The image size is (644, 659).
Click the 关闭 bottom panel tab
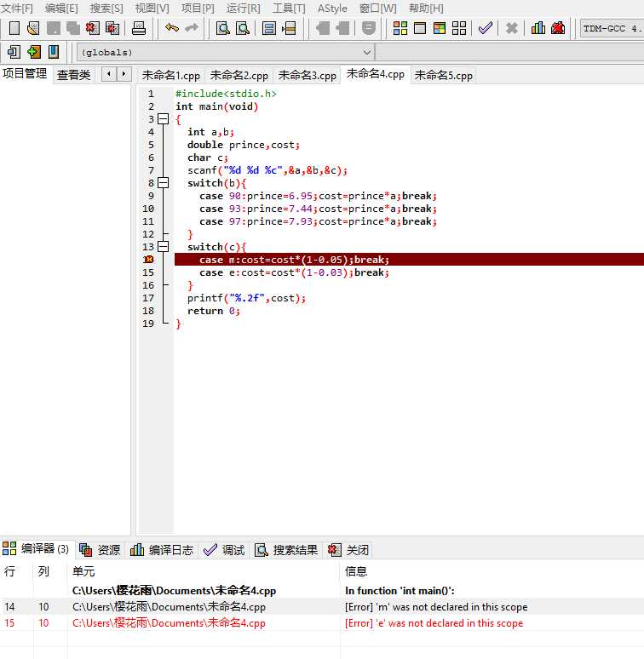348,550
